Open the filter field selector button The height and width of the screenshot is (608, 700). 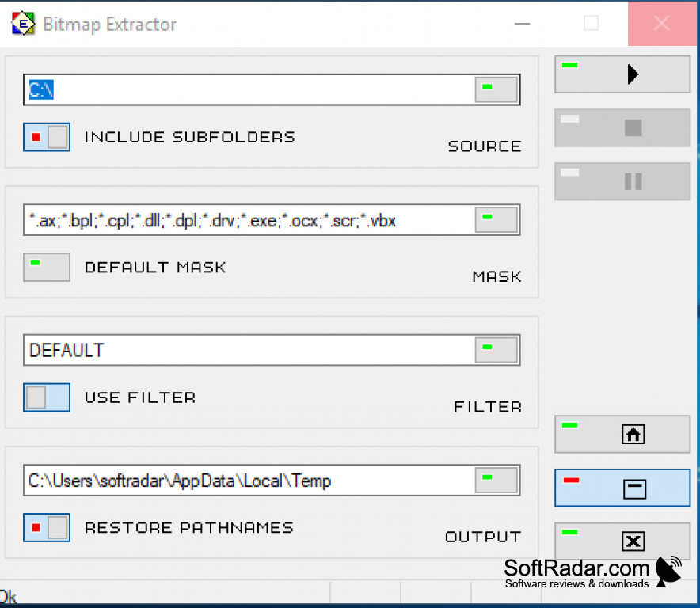point(496,350)
